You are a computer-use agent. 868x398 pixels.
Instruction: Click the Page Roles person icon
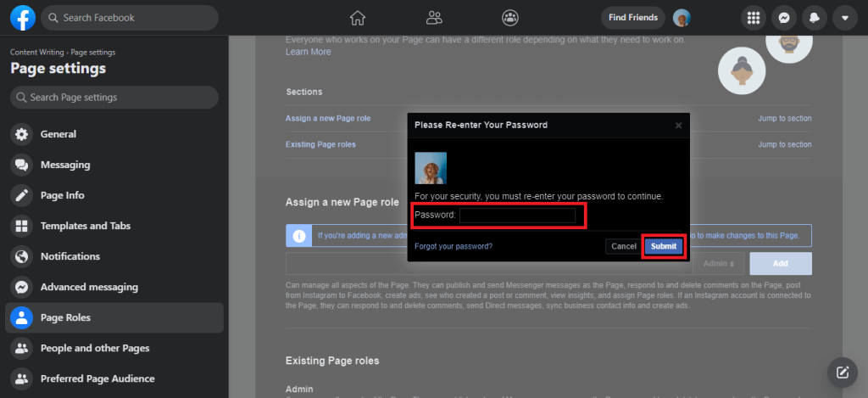(21, 317)
